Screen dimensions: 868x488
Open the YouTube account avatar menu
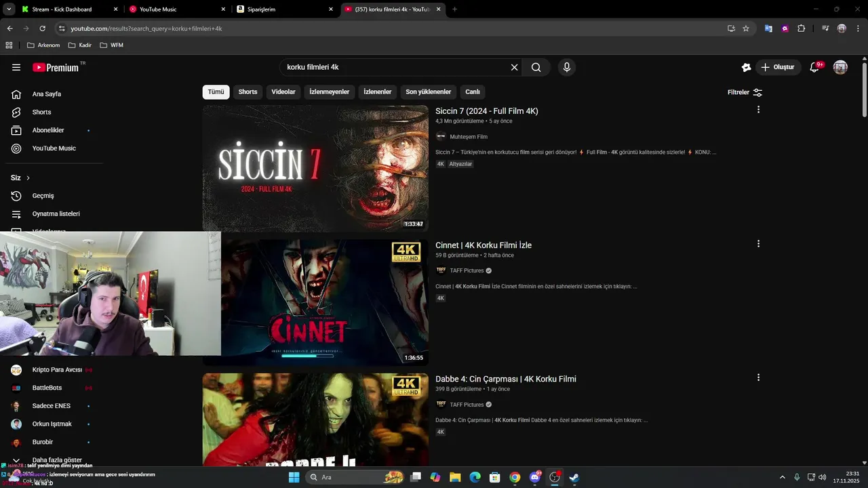click(x=840, y=67)
